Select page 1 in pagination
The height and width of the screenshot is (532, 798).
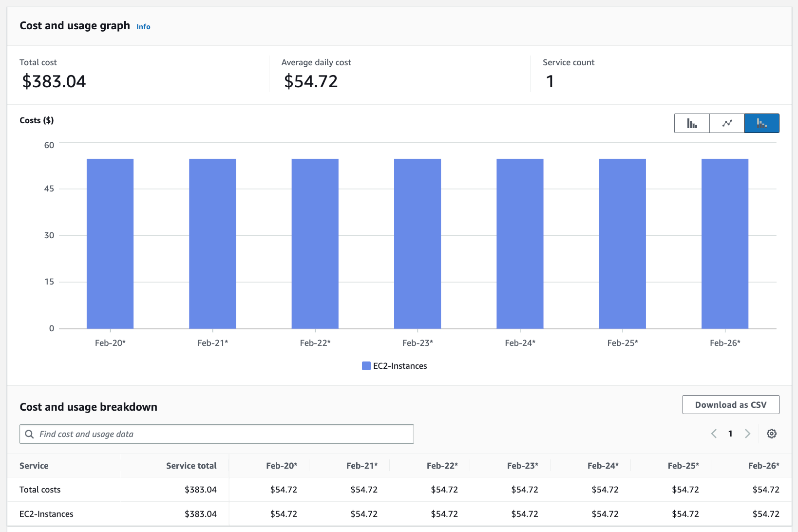tap(730, 434)
